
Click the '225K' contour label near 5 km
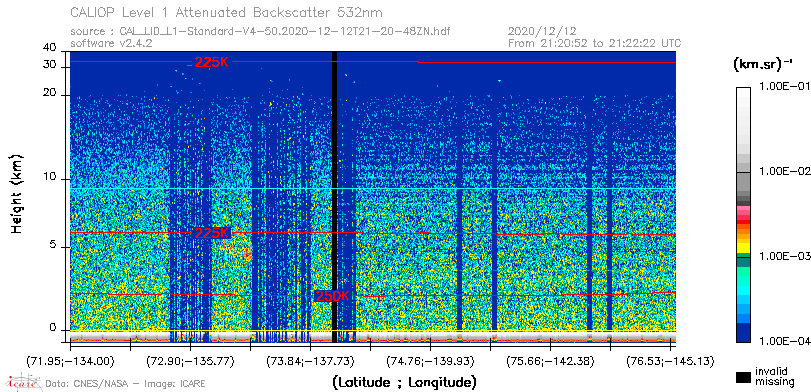tap(211, 233)
